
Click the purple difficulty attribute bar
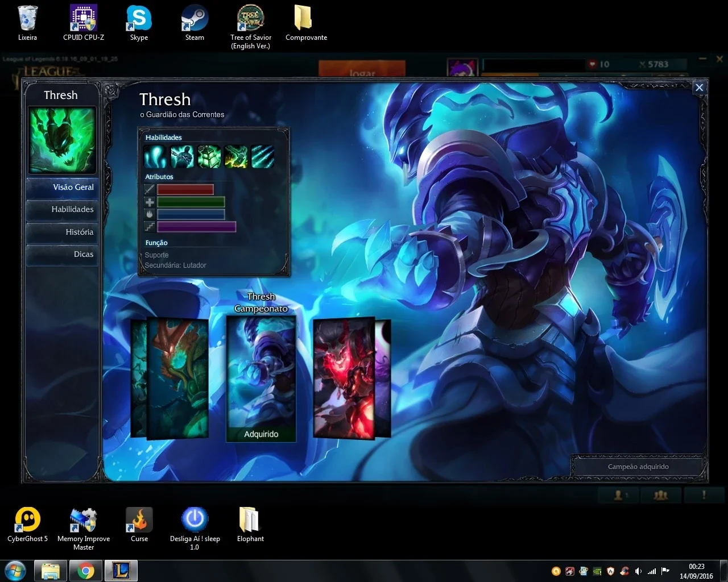pyautogui.click(x=197, y=227)
